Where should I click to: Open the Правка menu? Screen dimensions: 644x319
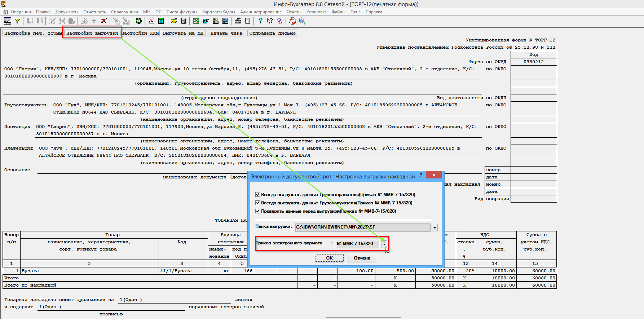tap(43, 12)
